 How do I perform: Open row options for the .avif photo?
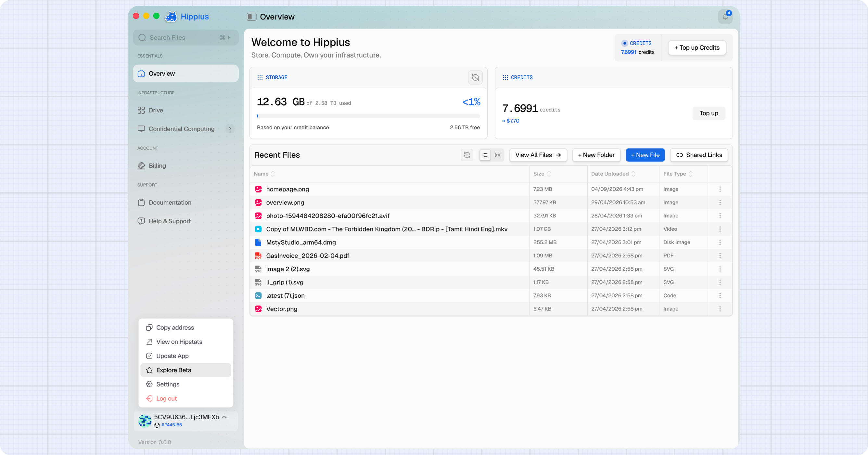pyautogui.click(x=720, y=216)
